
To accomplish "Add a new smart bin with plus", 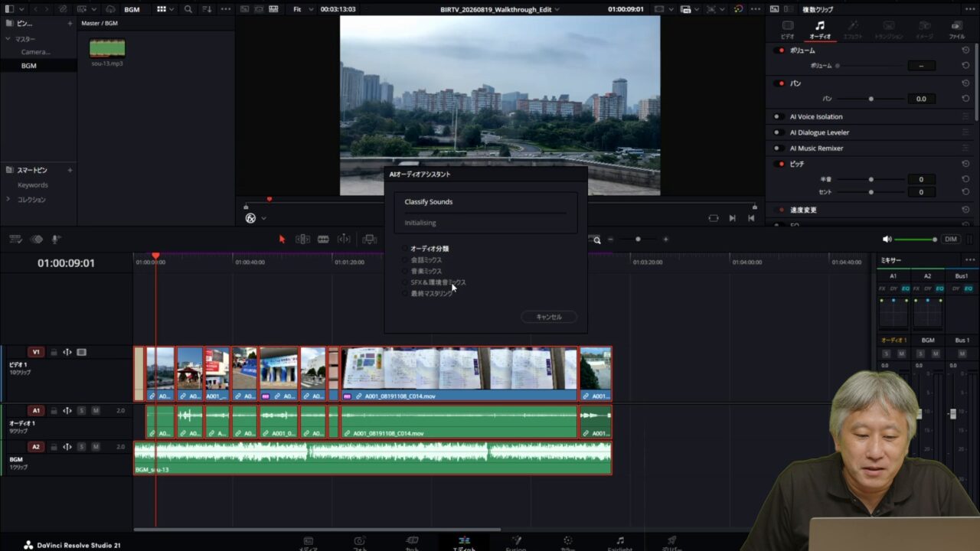I will tap(70, 170).
